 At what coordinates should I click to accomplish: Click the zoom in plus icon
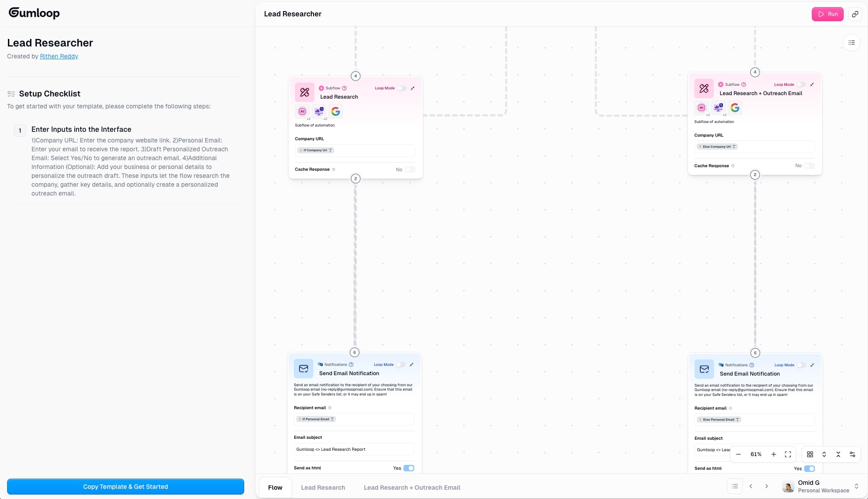point(773,454)
